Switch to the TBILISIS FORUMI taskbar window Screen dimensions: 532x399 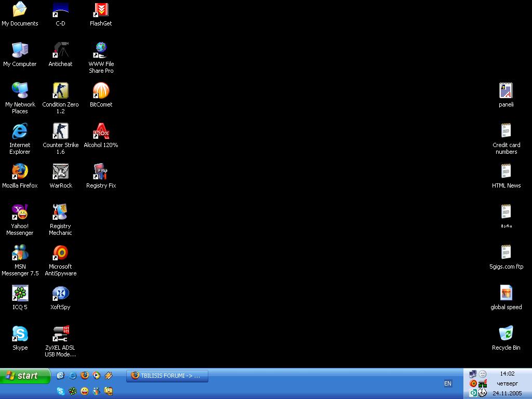(167, 376)
